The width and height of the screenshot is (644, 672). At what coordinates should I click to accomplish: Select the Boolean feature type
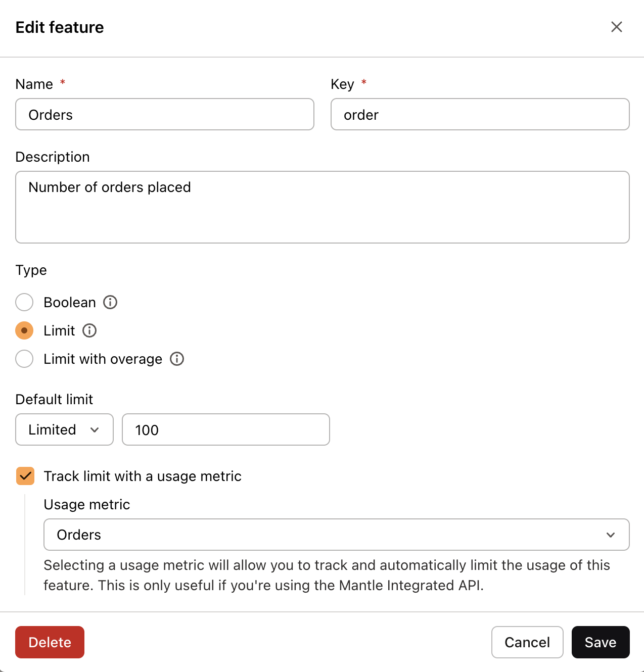(x=24, y=302)
